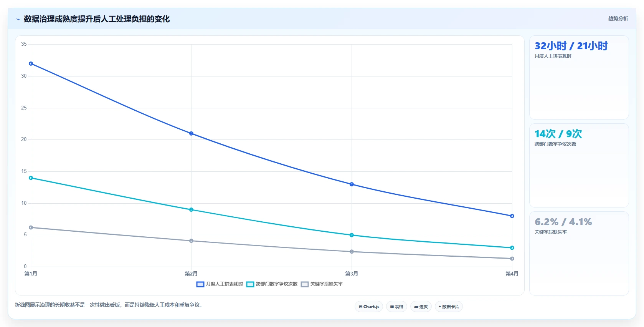Click the trend icon before the title
Viewport: 644px width, 327px height.
click(18, 19)
